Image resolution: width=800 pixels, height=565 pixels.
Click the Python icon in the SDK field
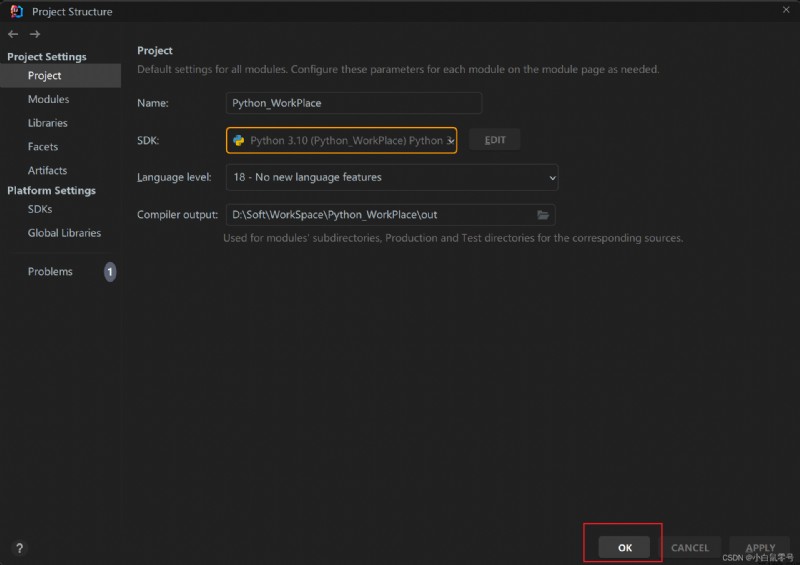click(x=238, y=140)
